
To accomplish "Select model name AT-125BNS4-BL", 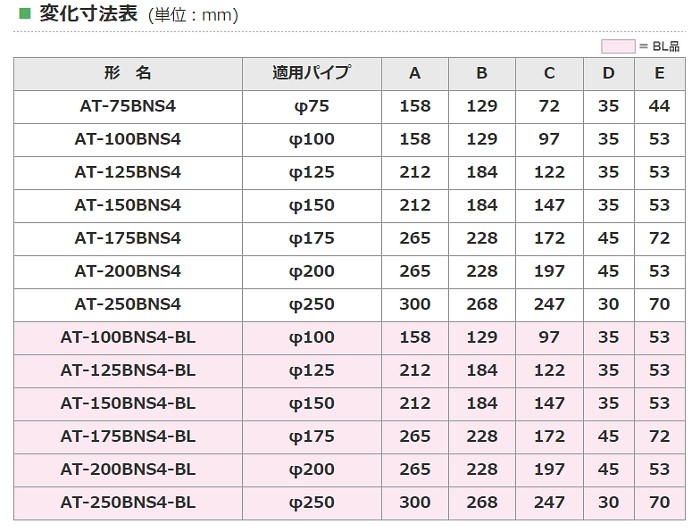I will 128,370.
